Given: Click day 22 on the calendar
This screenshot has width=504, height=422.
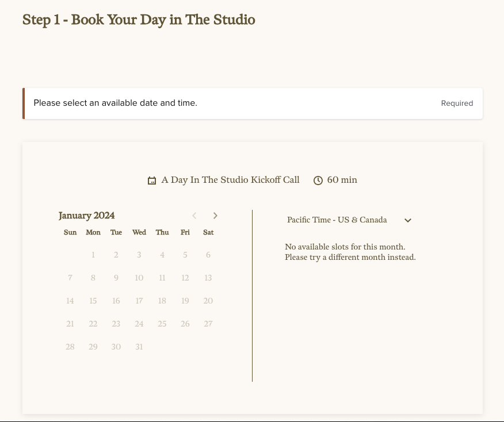Looking at the screenshot, I should click(x=93, y=324).
